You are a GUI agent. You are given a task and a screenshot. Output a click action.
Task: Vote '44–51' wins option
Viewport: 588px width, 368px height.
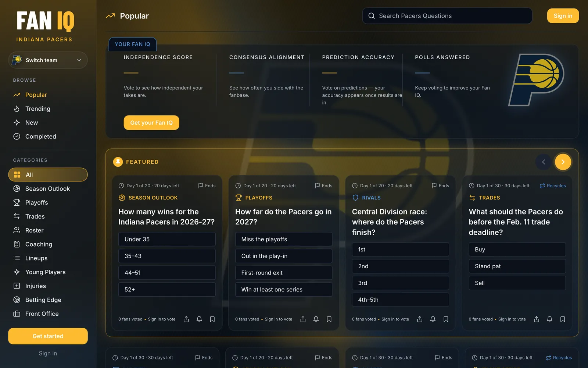(167, 273)
